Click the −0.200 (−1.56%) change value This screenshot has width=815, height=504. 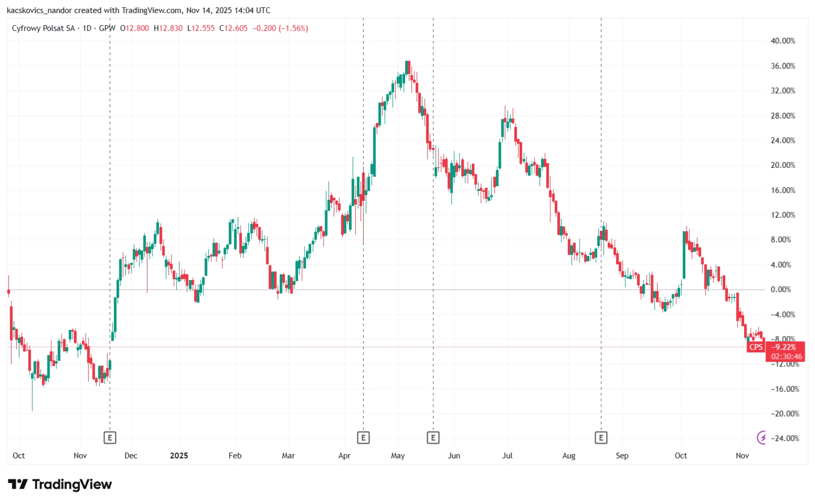pos(280,28)
